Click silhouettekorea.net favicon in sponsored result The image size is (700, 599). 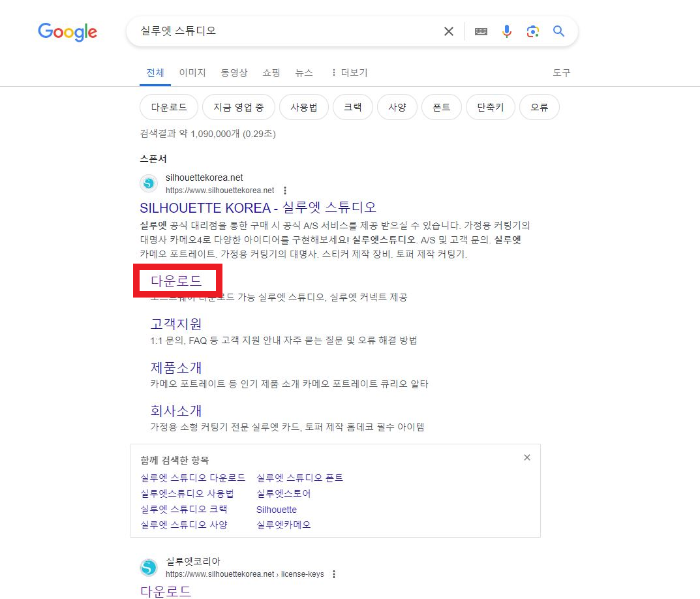coord(149,183)
